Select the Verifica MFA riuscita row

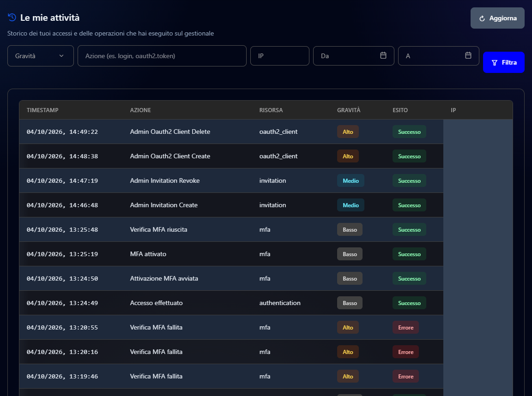click(x=231, y=229)
